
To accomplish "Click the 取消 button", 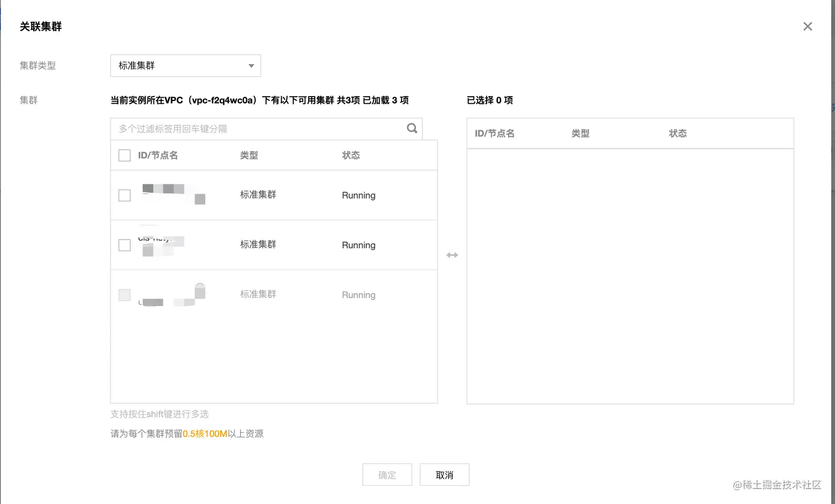I will (445, 475).
